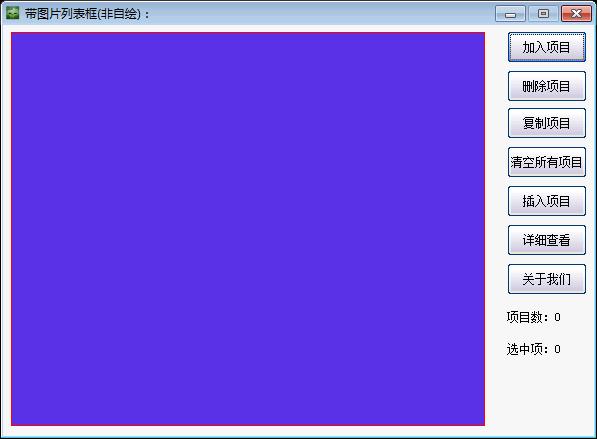Click the 0 value beside 项目数
Screen dimensions: 597x439
pos(557,317)
